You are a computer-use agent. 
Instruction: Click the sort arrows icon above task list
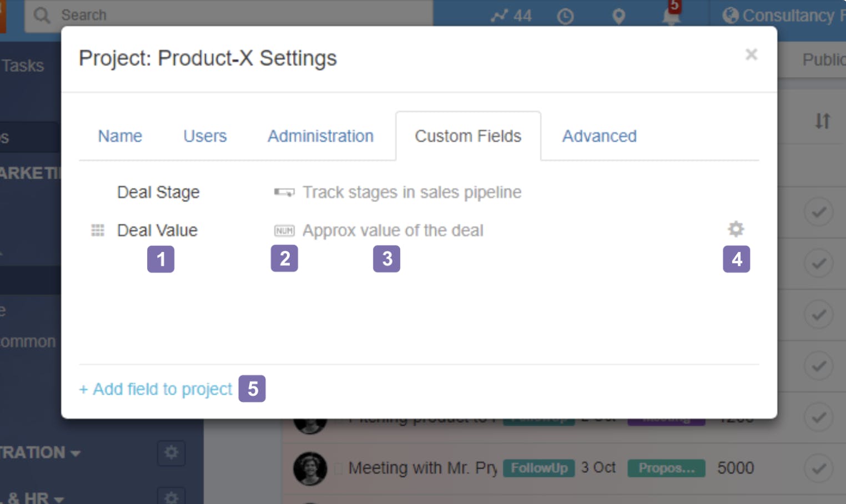coord(822,120)
